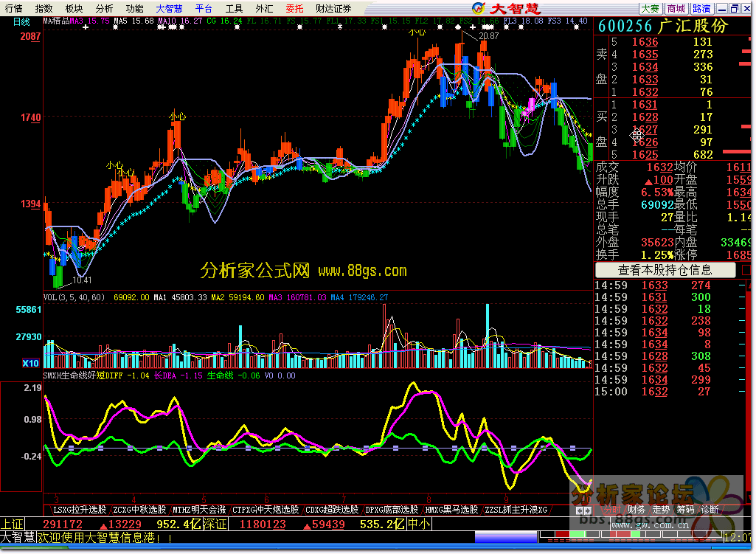Open the 工具 menu
756x554 pixels.
[234, 8]
